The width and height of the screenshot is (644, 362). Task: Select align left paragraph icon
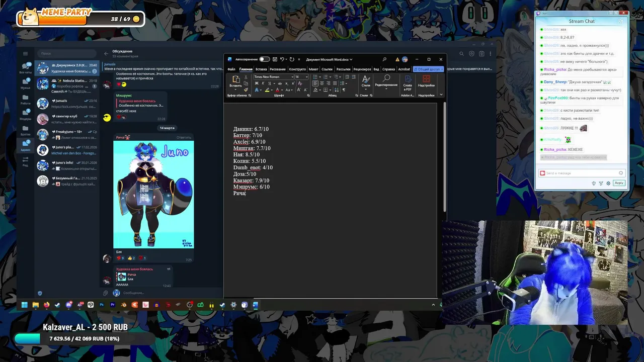315,83
